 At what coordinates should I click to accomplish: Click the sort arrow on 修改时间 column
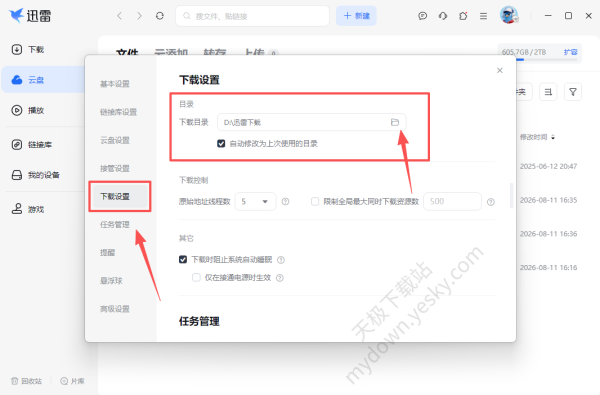tap(553, 137)
